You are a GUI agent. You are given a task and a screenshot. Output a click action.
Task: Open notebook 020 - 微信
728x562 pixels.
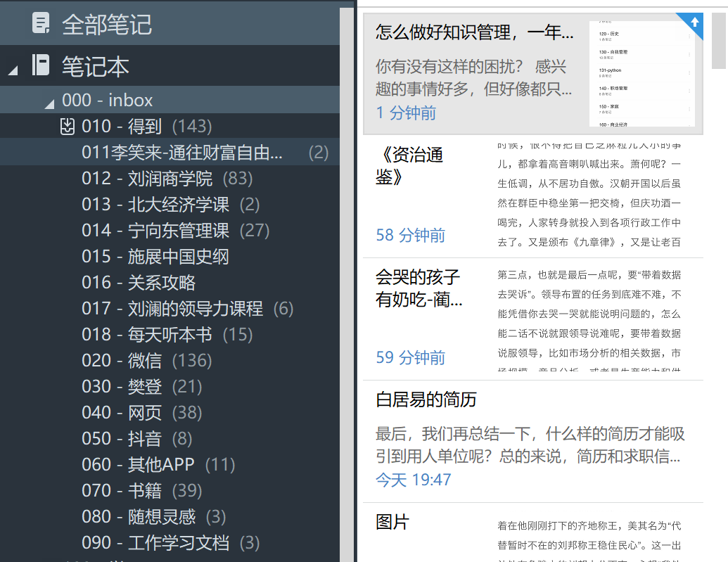170,360
